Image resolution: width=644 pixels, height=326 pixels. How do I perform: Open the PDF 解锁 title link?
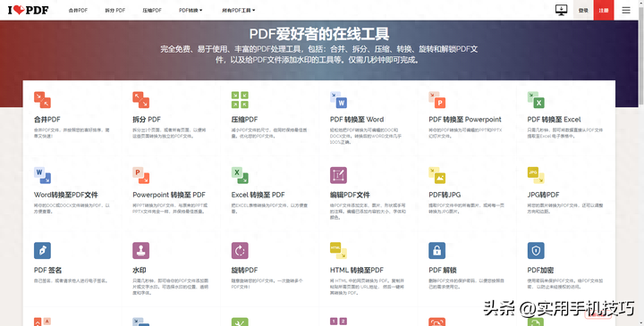coord(443,271)
